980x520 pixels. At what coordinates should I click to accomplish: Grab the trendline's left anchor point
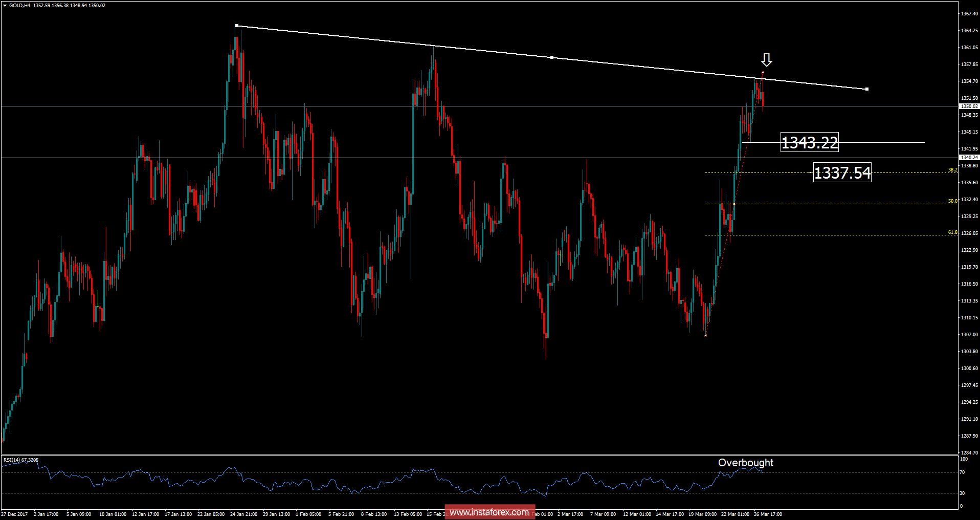(236, 25)
